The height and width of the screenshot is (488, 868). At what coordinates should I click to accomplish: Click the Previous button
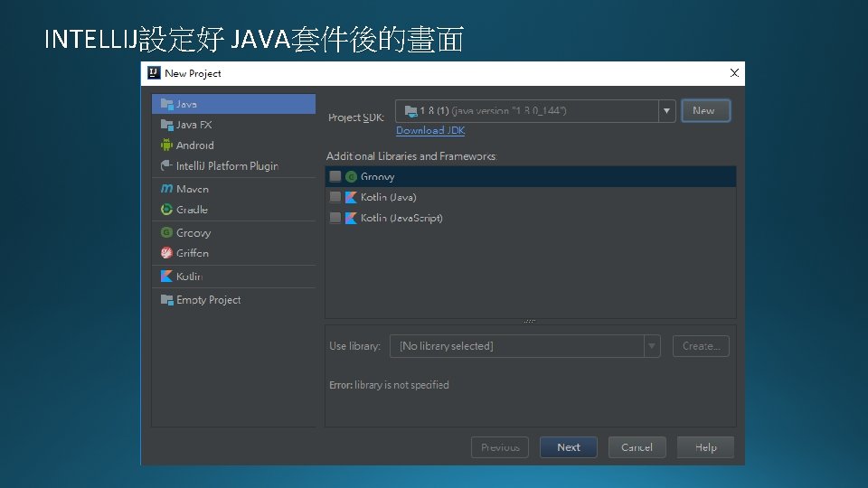[x=500, y=447]
